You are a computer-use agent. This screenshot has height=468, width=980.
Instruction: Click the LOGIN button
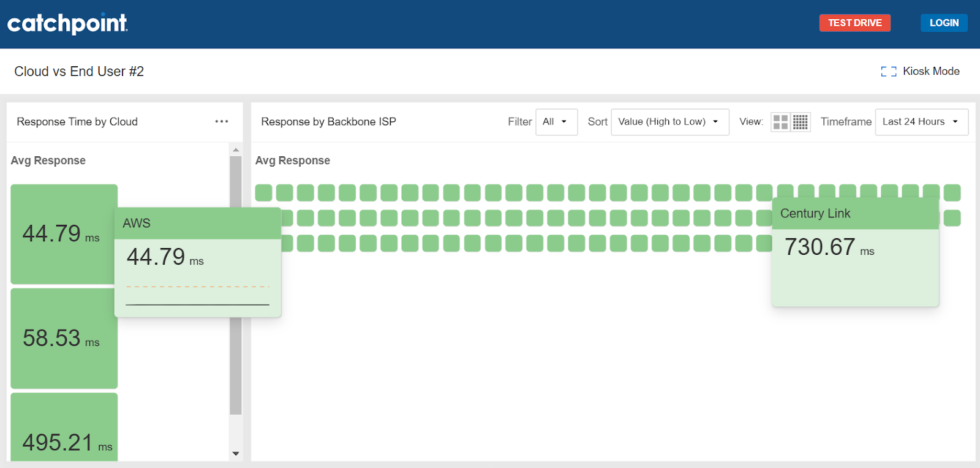click(944, 23)
